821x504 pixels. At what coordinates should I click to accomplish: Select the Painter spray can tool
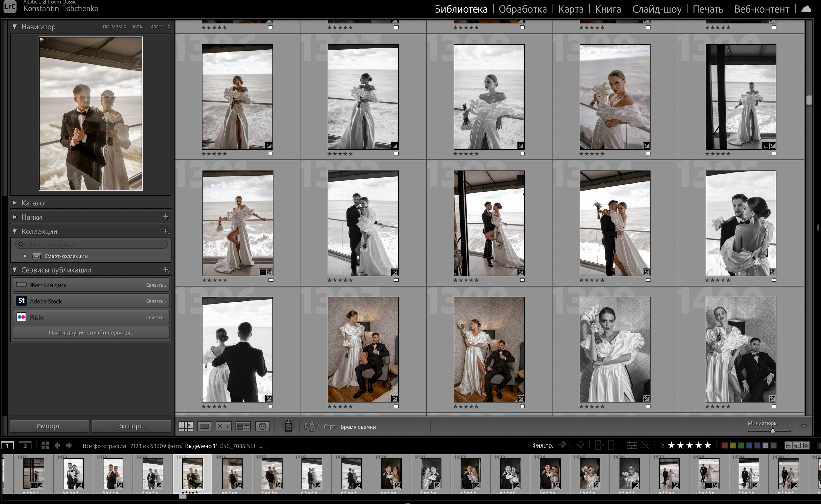[x=288, y=426]
